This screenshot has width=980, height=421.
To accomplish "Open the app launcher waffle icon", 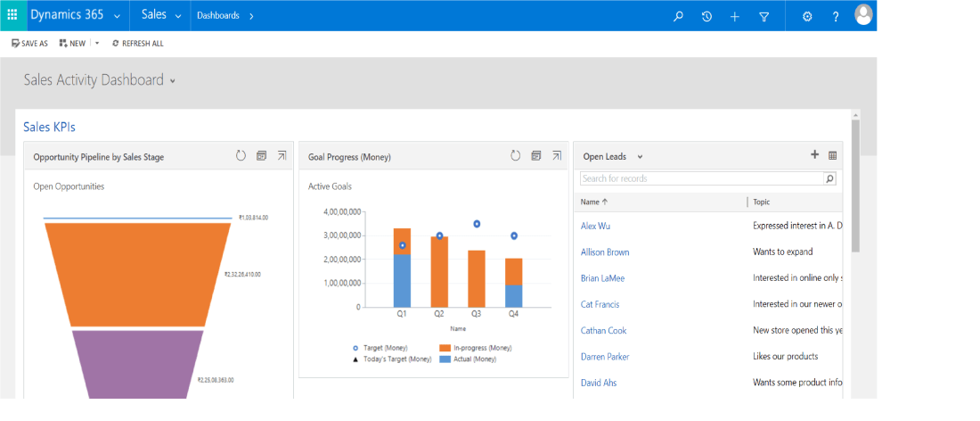I will pyautogui.click(x=12, y=15).
